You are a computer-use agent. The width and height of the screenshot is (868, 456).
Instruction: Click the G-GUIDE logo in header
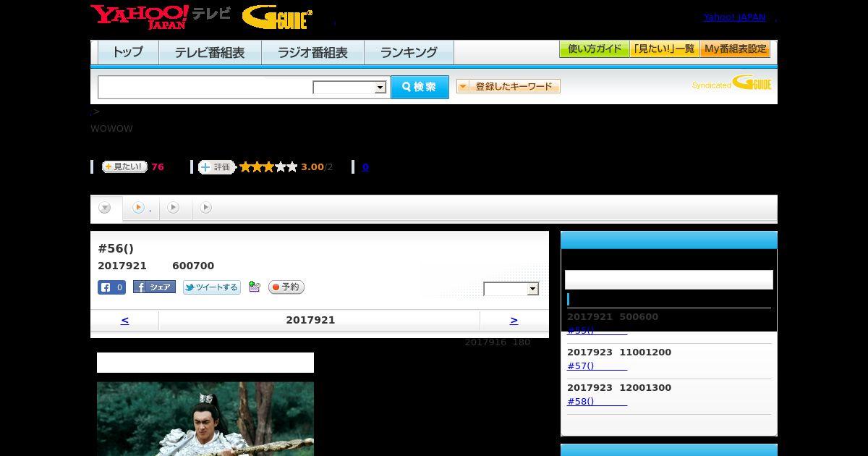(x=277, y=17)
